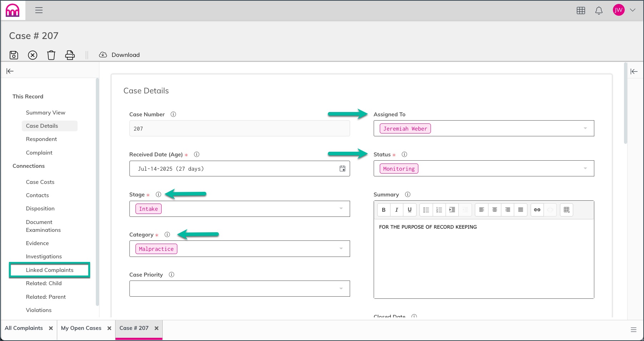The width and height of the screenshot is (644, 341).
Task: Open Summary View
Action: coord(45,113)
